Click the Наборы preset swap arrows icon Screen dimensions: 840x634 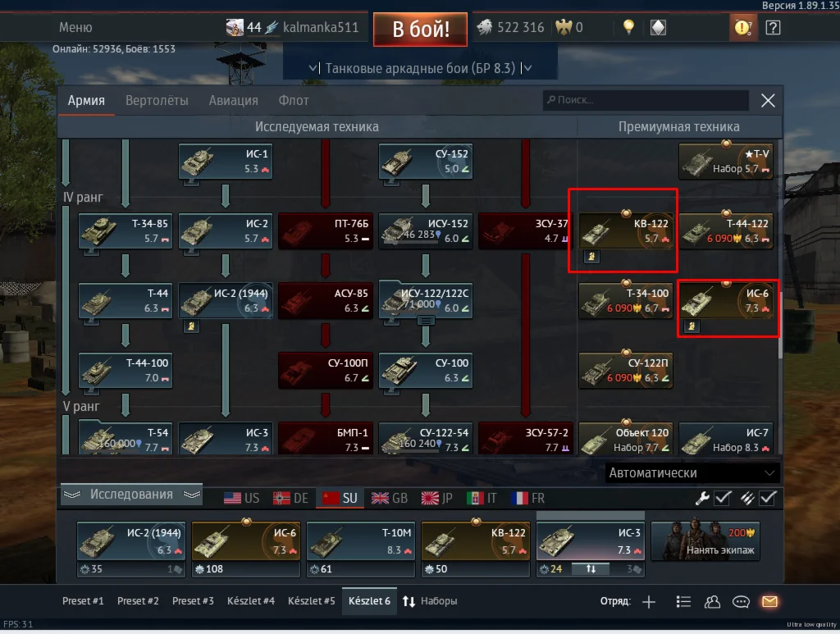(409, 601)
